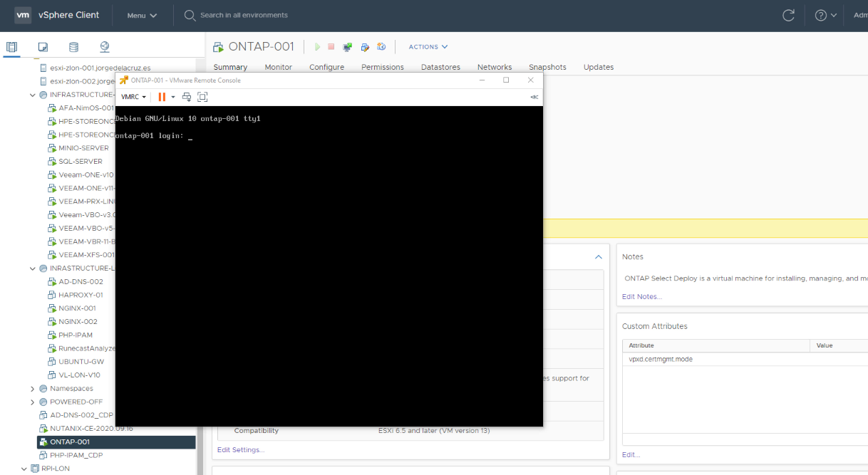Click inside the VMRC console login screen

coord(329,266)
